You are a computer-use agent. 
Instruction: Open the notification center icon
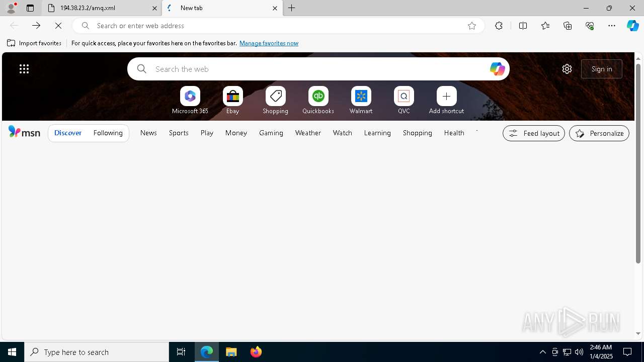(628, 352)
